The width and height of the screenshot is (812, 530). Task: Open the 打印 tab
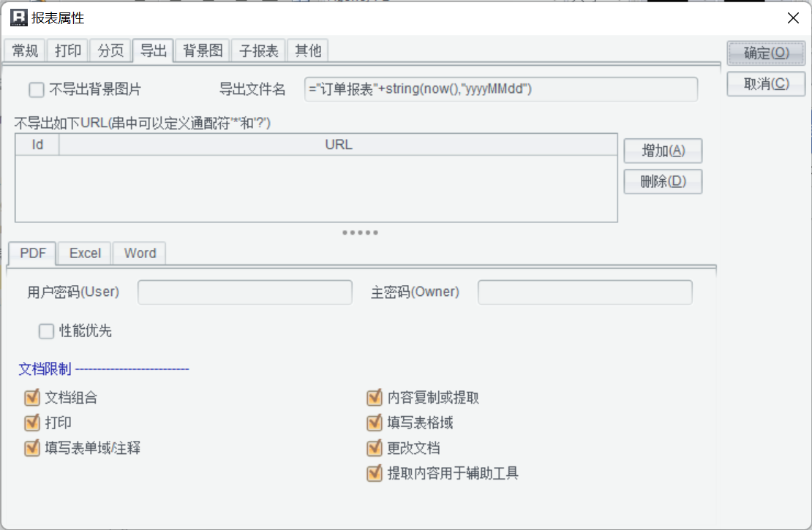[68, 50]
